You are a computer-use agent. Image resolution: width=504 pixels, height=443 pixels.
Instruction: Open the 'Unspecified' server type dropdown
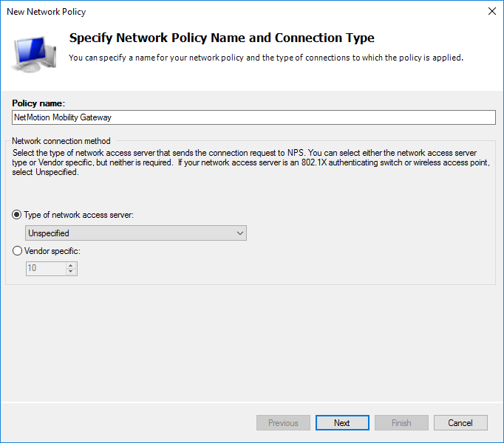coord(136,233)
